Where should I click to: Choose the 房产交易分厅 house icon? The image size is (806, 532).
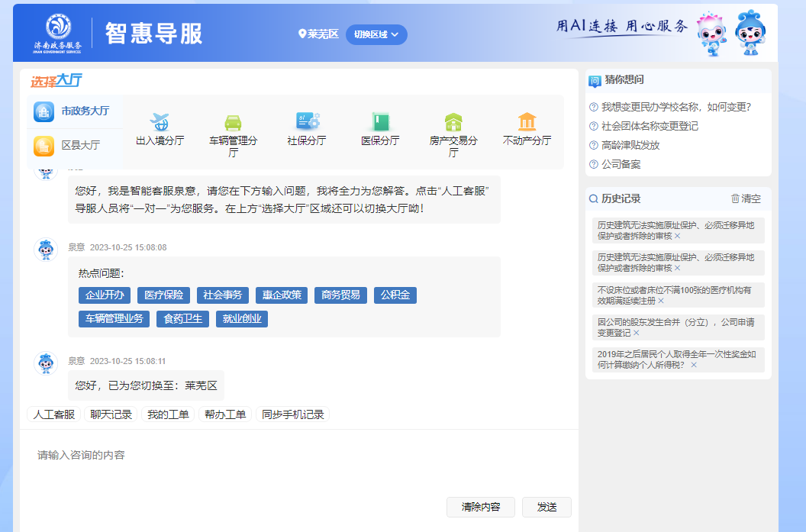pos(453,122)
